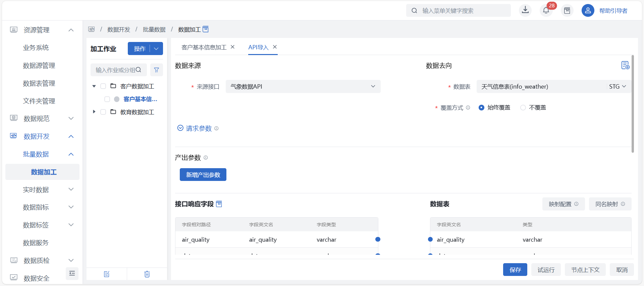Click the trash delete icon below job tree
The image size is (644, 286).
pos(147,274)
